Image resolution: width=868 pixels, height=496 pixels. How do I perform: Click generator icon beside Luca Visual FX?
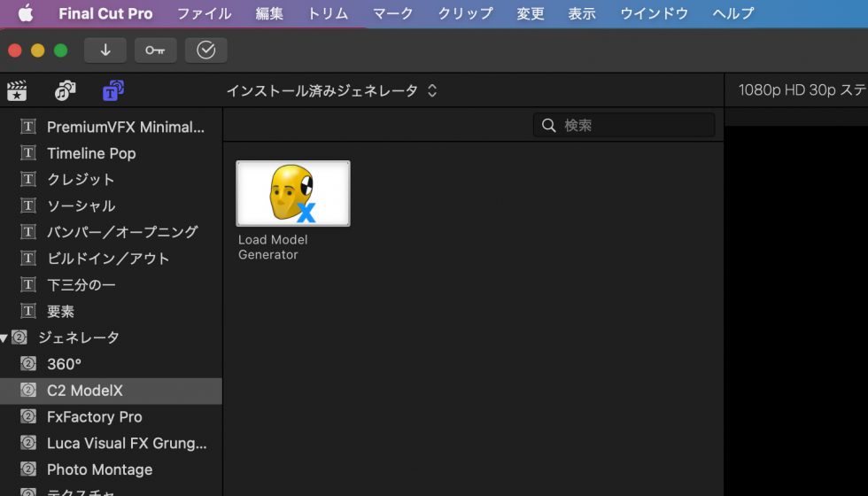(28, 443)
